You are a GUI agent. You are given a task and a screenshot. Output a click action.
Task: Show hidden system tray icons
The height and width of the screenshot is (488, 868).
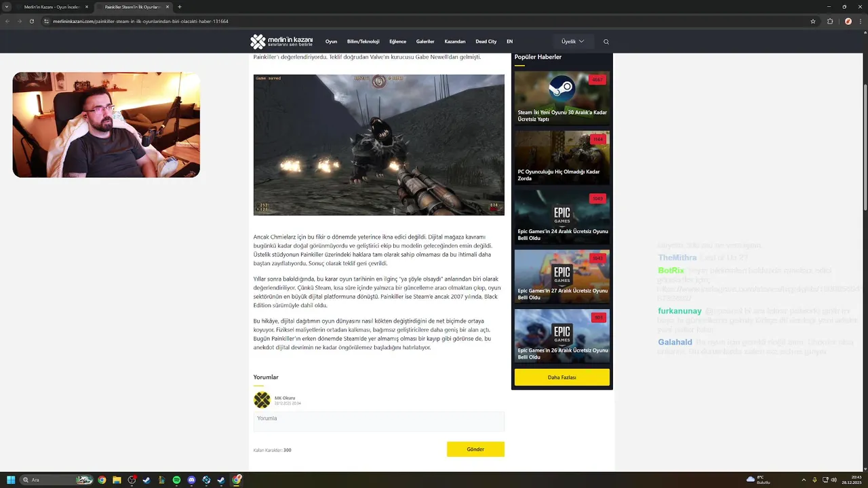(x=804, y=480)
